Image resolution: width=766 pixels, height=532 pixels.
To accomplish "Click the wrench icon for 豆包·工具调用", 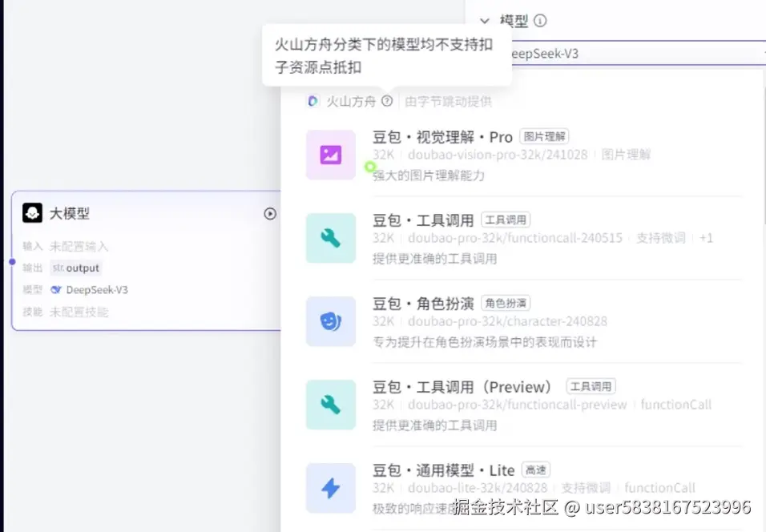I will point(331,238).
